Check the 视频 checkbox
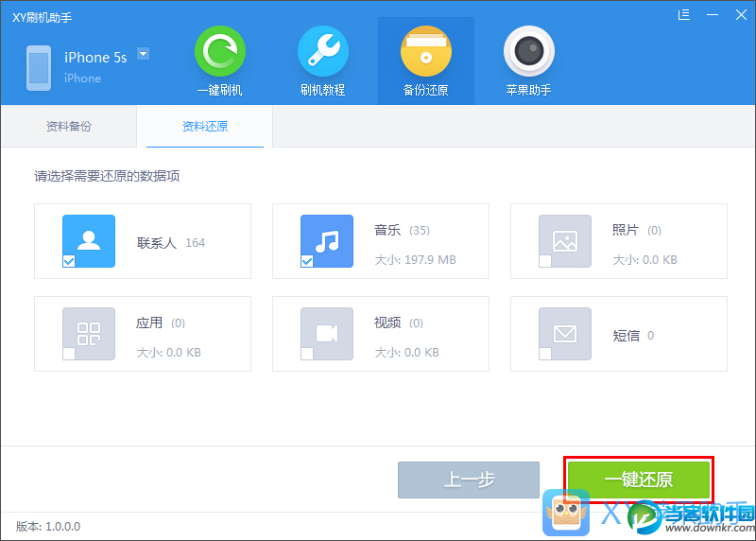The width and height of the screenshot is (756, 541). click(x=307, y=354)
